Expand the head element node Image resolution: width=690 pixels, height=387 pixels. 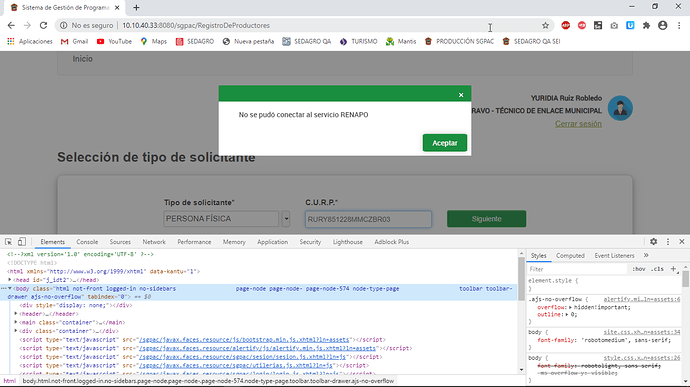click(x=9, y=280)
